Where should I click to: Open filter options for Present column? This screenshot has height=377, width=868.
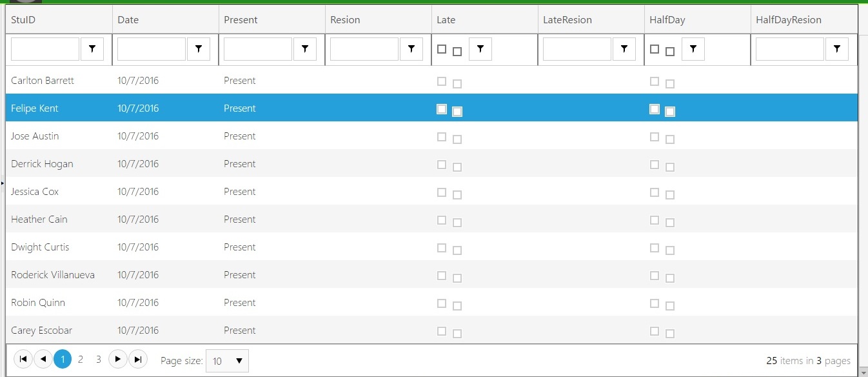[x=305, y=49]
